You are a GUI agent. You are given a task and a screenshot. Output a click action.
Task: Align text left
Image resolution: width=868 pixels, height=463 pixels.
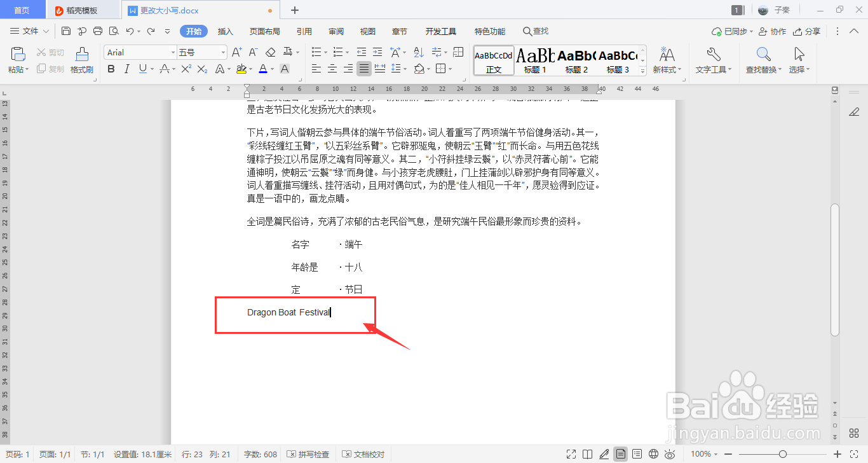[x=316, y=69]
